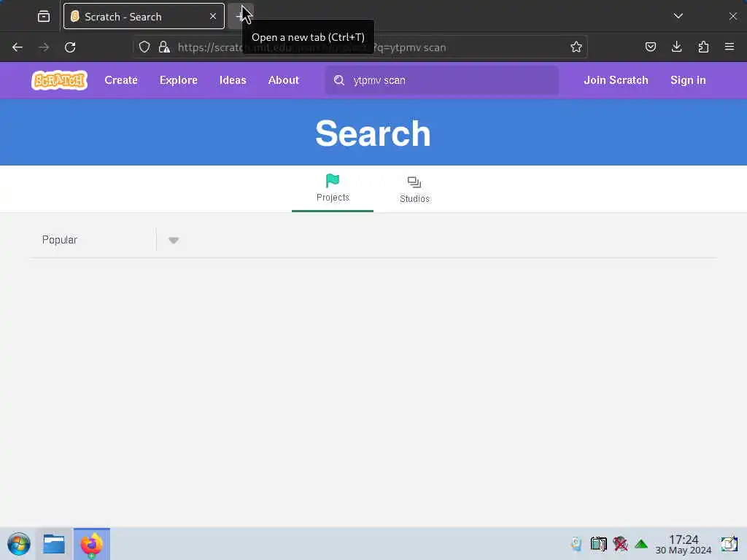Go to Scratch home via logo
This screenshot has height=560, width=747.
(x=59, y=80)
